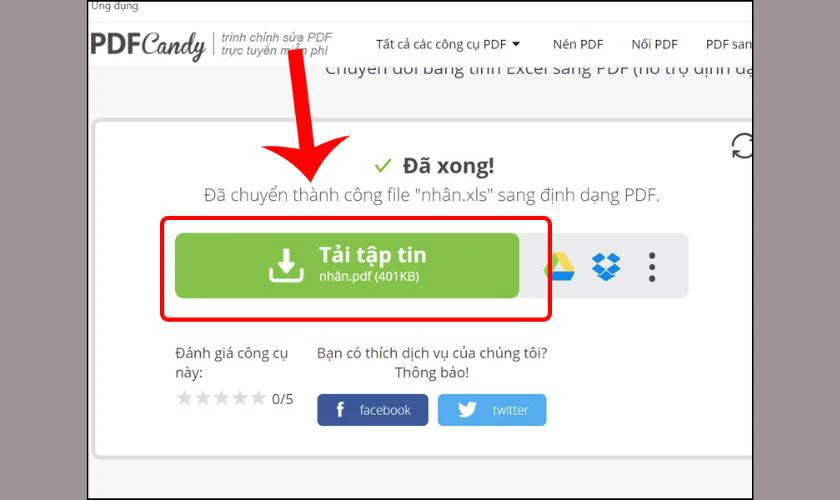Click the facebook f logo icon
840x500 pixels.
(340, 410)
